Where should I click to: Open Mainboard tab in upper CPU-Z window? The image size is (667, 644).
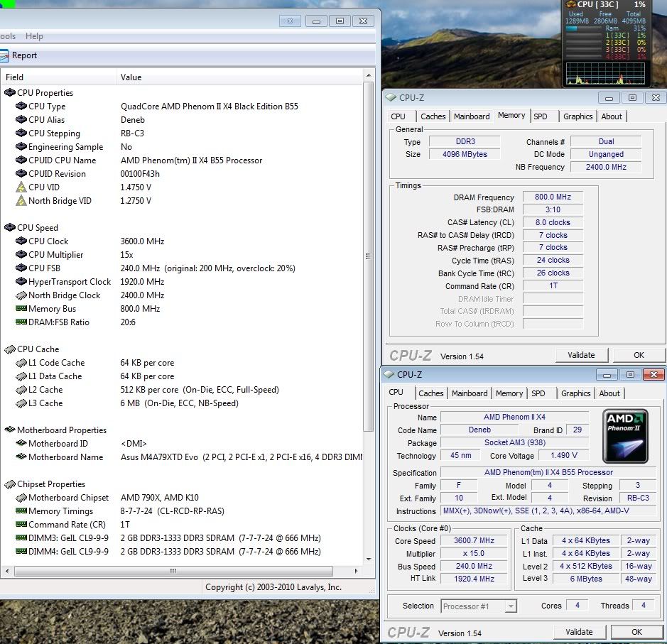472,116
